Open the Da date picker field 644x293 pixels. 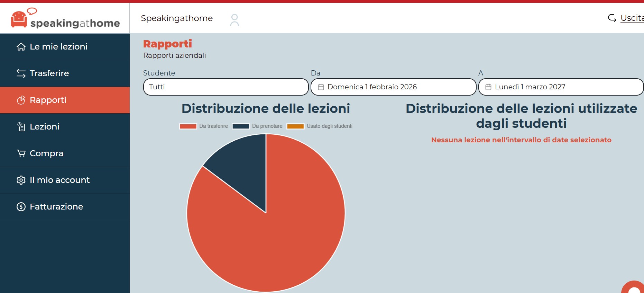[x=394, y=87]
